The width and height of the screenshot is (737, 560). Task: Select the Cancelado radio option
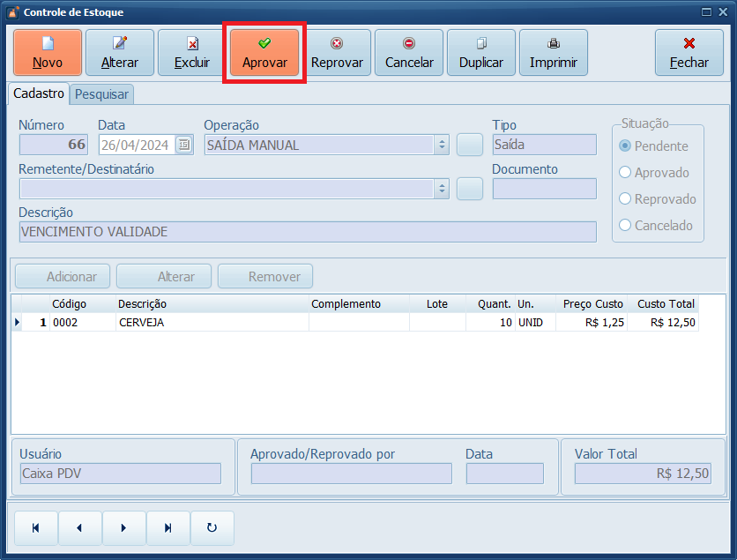coord(626,226)
